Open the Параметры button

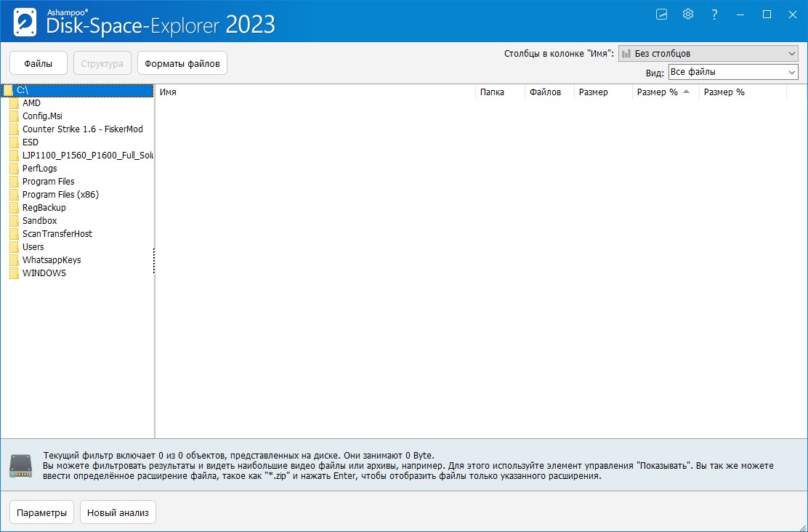pos(41,512)
